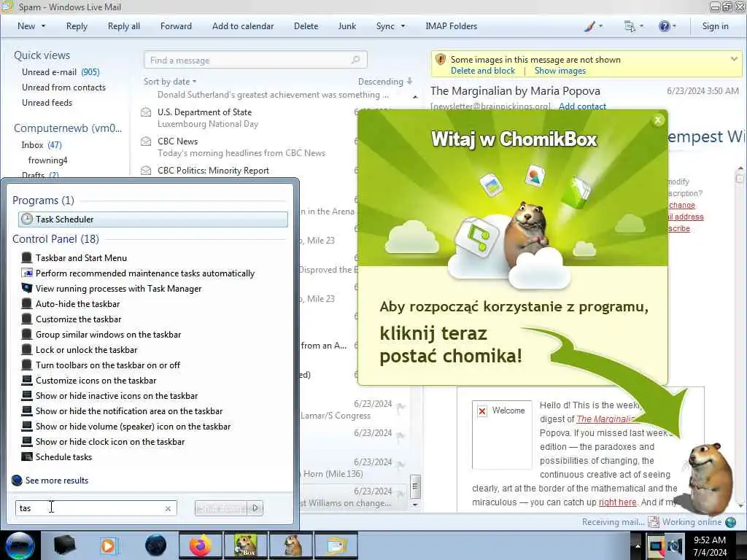Click Forward in mail toolbar

pos(176,26)
